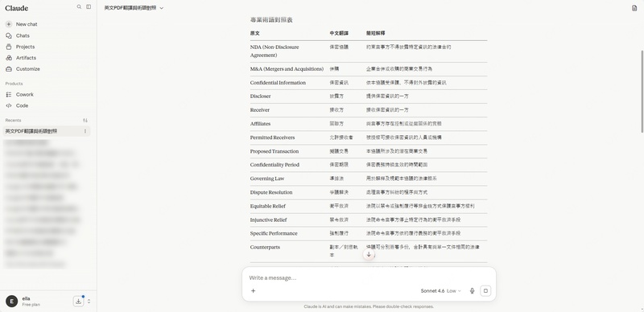Image resolution: width=644 pixels, height=312 pixels.
Task: Click the cell Counterparts
Action: pyautogui.click(x=265, y=247)
